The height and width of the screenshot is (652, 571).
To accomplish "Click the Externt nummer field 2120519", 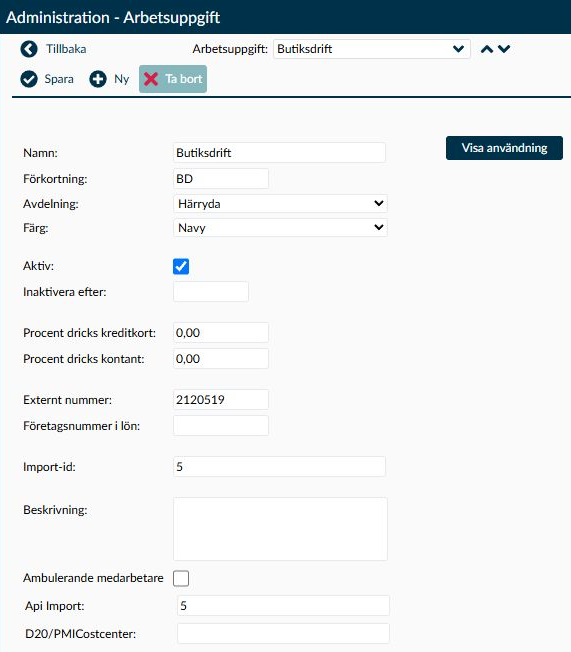I will pos(221,400).
